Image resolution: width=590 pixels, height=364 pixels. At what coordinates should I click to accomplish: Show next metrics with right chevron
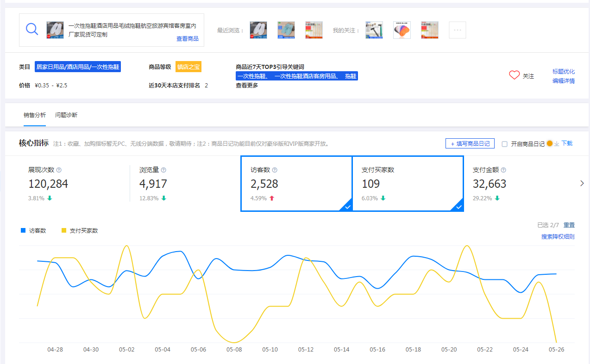coord(582,184)
